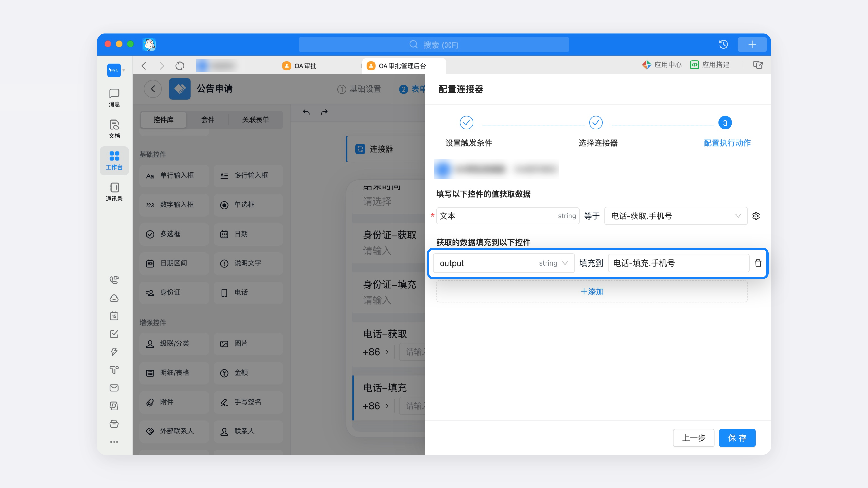Switch to the 关联表单 tab
The height and width of the screenshot is (488, 868).
[x=255, y=119]
